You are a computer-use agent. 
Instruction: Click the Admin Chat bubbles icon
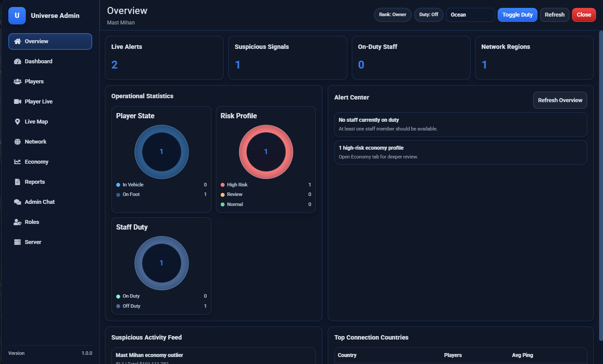(17, 202)
